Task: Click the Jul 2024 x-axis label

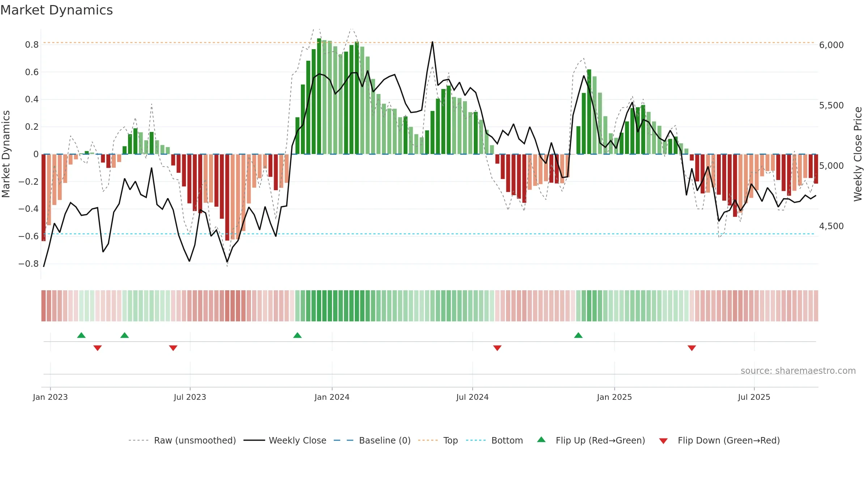Action: tap(472, 397)
